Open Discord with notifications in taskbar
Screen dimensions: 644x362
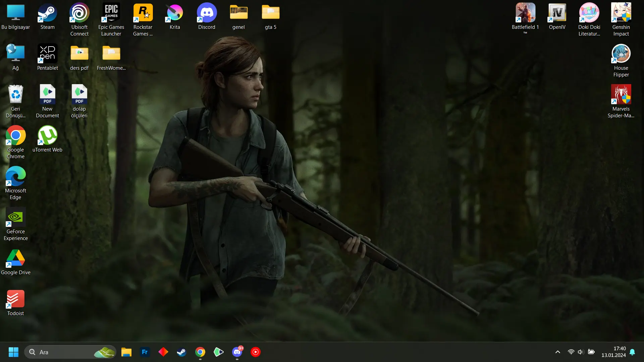237,352
